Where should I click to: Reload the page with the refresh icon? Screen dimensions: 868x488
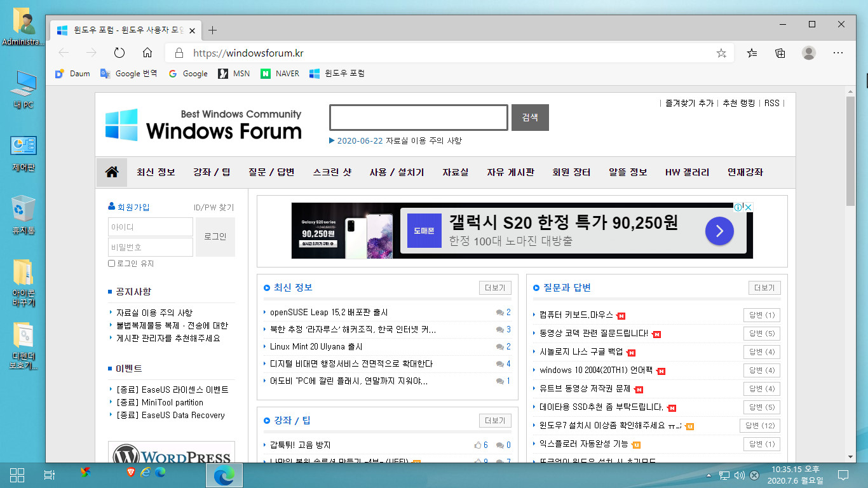pos(119,53)
